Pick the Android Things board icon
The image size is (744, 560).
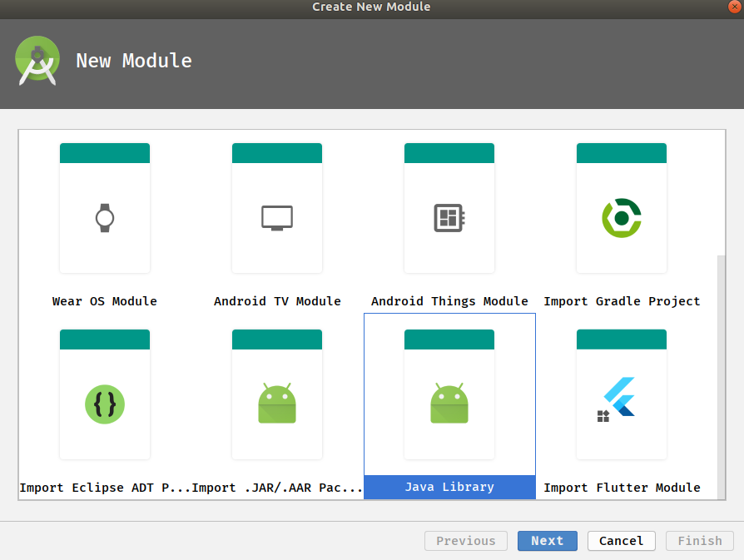click(x=449, y=218)
